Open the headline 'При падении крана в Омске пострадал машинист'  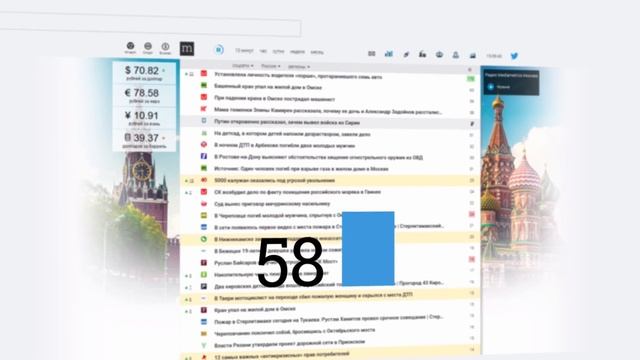point(274,99)
